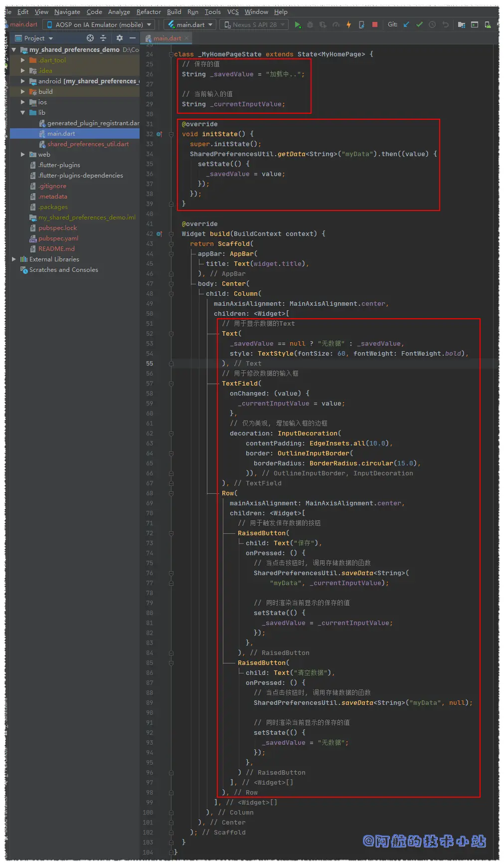Screen dimensions: 504x865
Task: Click the Attach debugger to process icon
Action: coord(361,24)
